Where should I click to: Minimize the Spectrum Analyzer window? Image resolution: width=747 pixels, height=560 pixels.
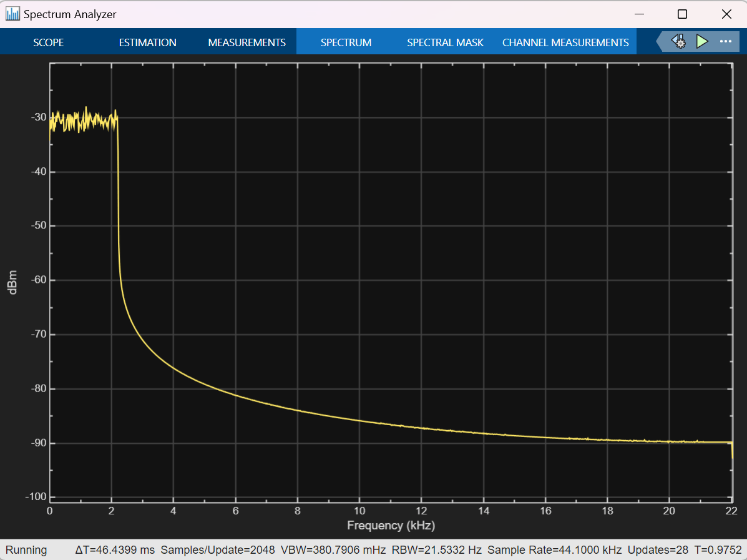pos(639,14)
